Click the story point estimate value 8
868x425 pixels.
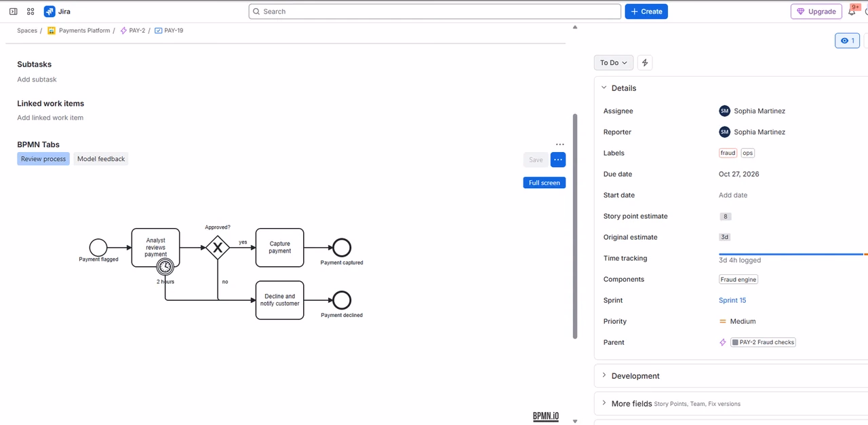[x=726, y=217]
